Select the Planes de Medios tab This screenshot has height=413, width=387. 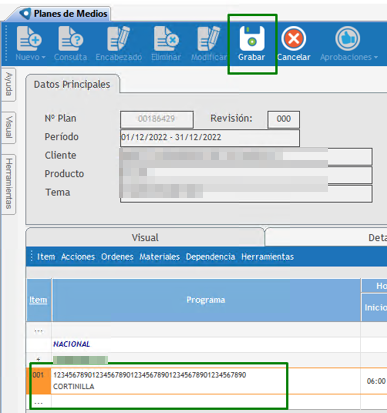click(63, 14)
